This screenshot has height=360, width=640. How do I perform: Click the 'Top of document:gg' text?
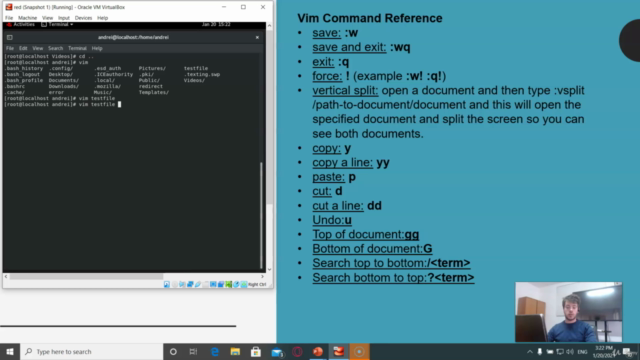point(366,234)
